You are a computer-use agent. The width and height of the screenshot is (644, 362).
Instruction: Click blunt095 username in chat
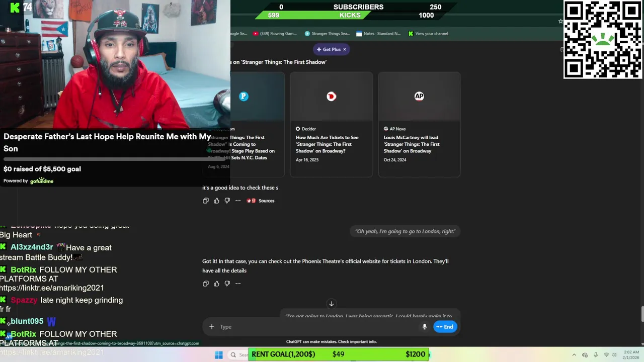27,321
